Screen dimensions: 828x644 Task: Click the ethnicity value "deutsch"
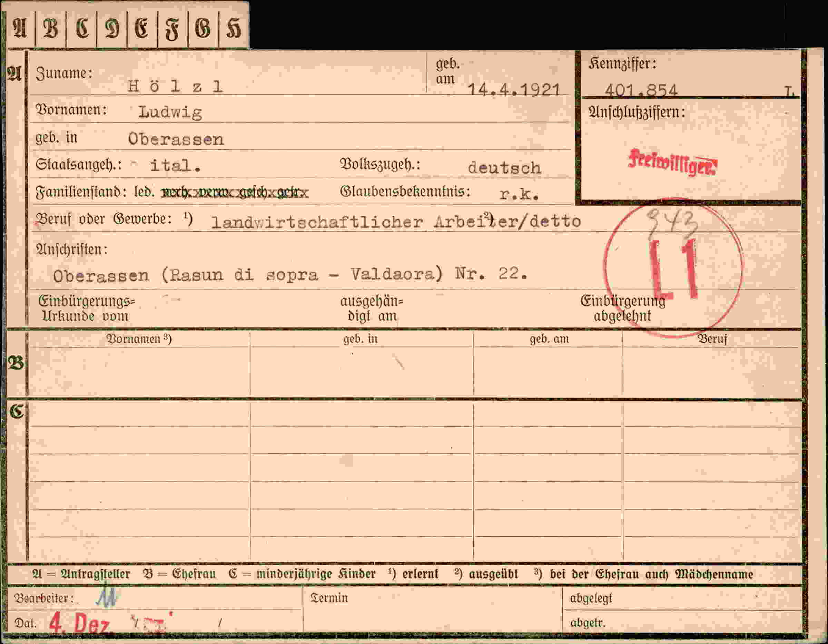[504, 168]
